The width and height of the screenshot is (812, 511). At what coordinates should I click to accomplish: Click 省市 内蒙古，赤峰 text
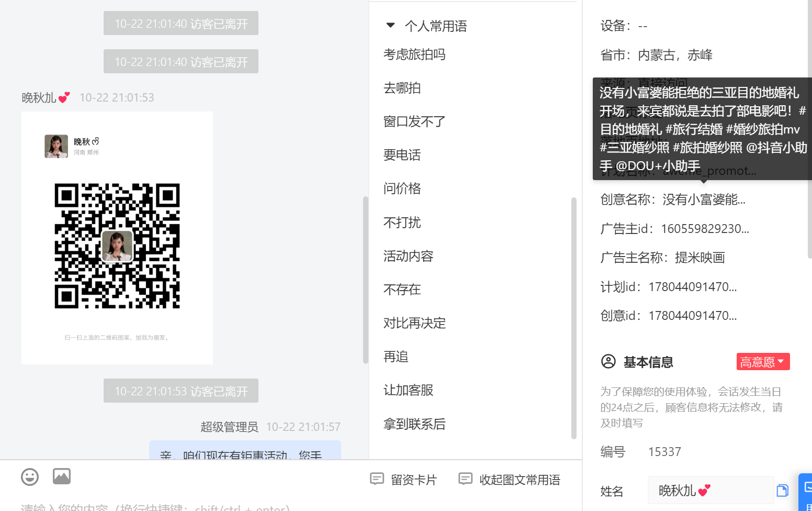click(x=657, y=55)
